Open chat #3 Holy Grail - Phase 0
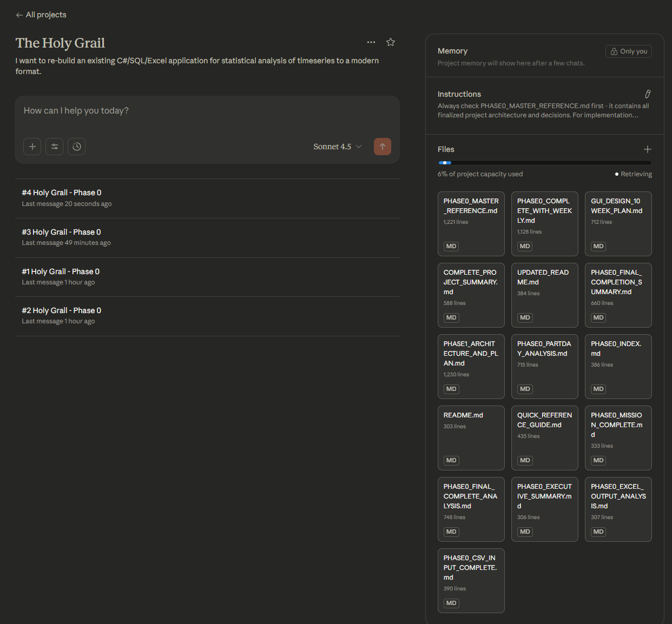Viewport: 672px width, 624px height. click(x=61, y=233)
